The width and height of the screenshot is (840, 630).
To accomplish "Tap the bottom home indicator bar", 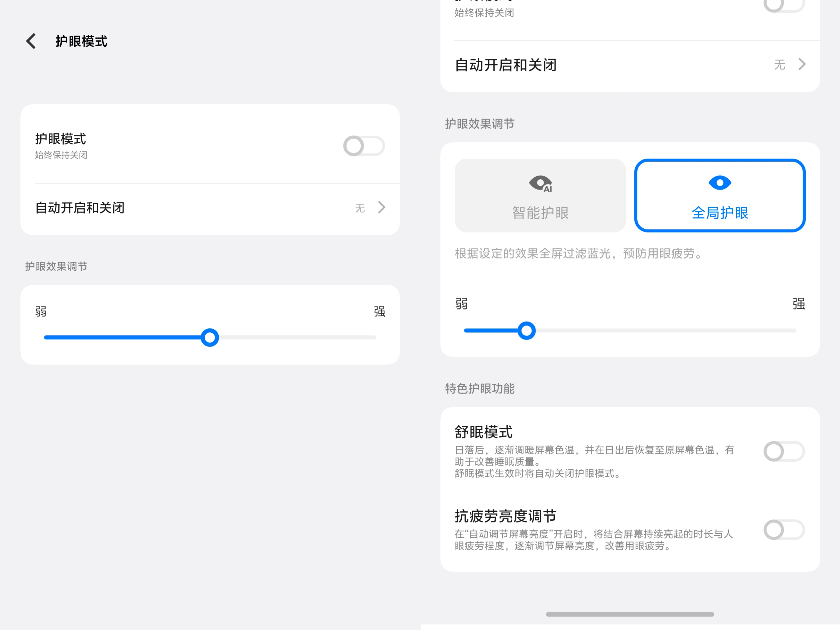I will click(630, 614).
